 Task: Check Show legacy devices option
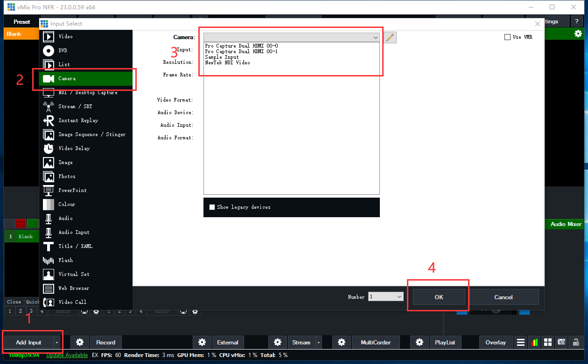pos(212,207)
